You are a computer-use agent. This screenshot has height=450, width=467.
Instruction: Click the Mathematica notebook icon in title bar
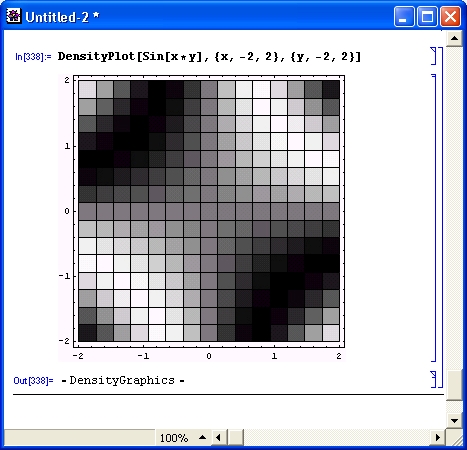pos(14,16)
